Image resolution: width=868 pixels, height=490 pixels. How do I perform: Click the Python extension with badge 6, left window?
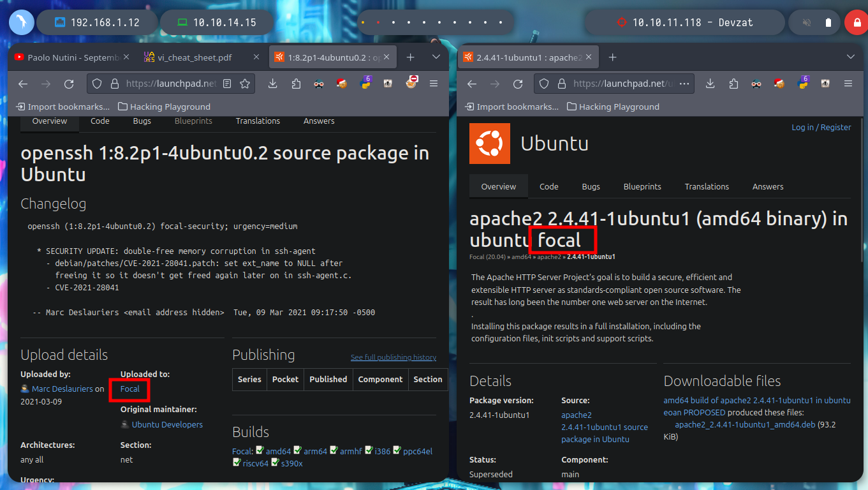[366, 82]
